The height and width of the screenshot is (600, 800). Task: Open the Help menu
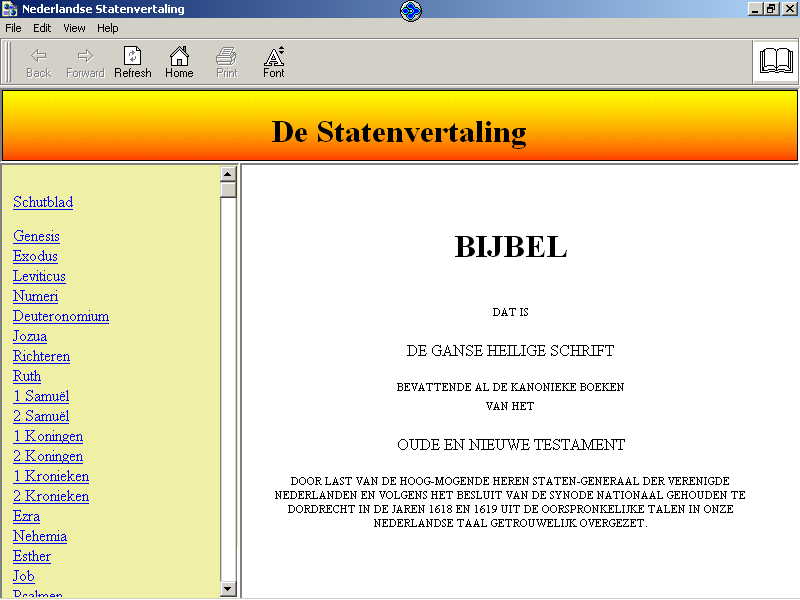108,28
